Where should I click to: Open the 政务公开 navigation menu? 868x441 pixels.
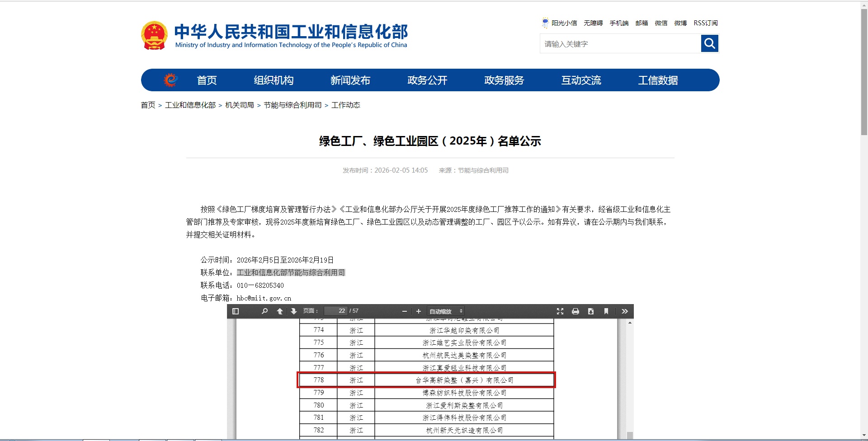(x=427, y=80)
